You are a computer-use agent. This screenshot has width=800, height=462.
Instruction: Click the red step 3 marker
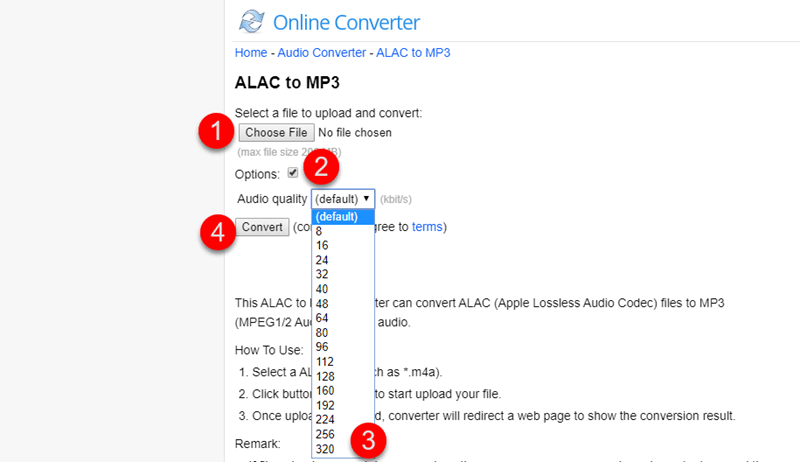[368, 437]
